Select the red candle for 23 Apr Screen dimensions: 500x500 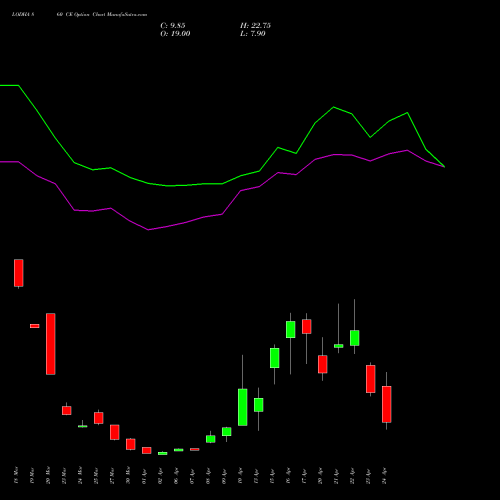[371, 379]
